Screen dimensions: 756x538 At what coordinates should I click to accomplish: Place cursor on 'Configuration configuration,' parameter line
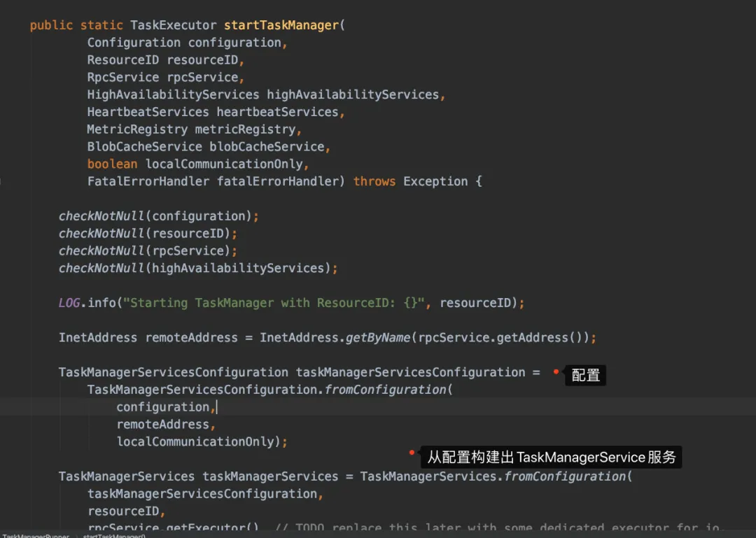click(x=187, y=43)
